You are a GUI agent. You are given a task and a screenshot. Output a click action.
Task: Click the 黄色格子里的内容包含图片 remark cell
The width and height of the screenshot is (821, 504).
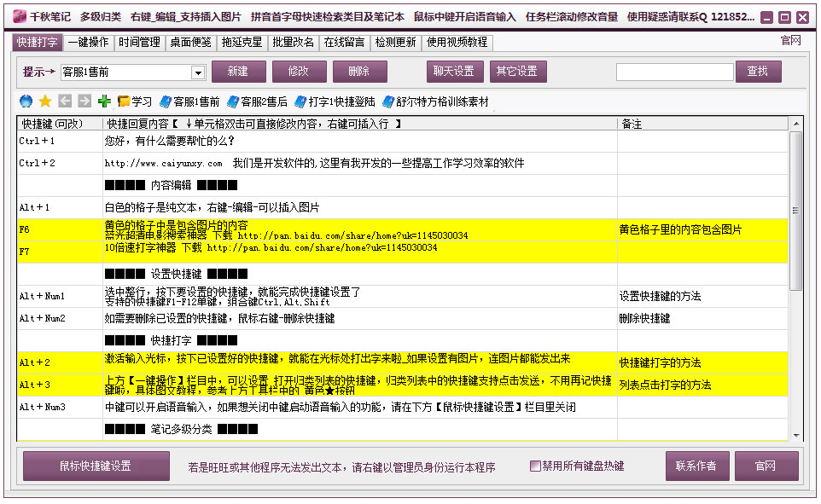(702, 229)
